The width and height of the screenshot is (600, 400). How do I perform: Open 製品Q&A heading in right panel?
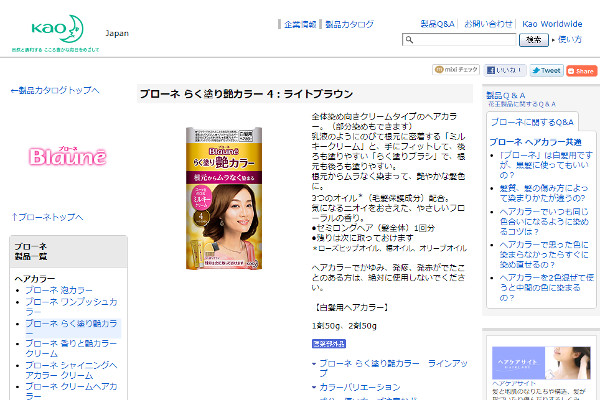tap(505, 95)
